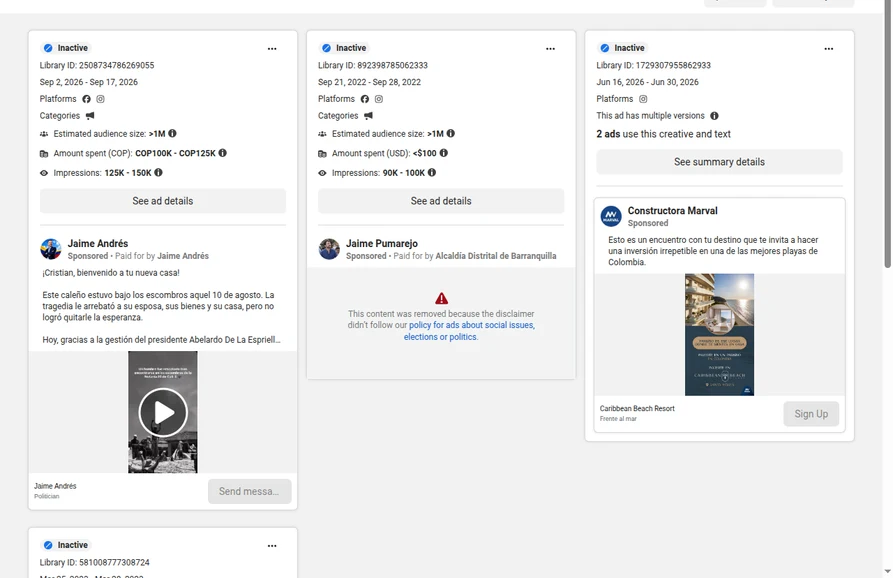Click the Library ID 892398785062333 text
Screen dimensions: 893x578
tap(372, 65)
